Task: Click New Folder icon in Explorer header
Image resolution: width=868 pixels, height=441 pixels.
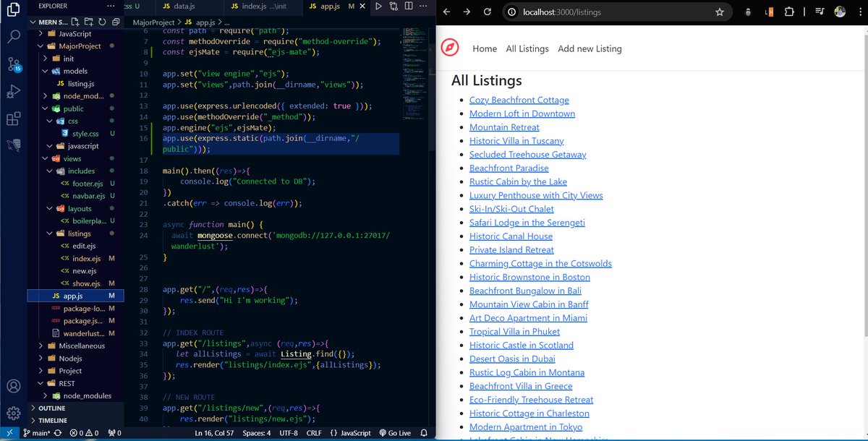Action: tap(89, 22)
